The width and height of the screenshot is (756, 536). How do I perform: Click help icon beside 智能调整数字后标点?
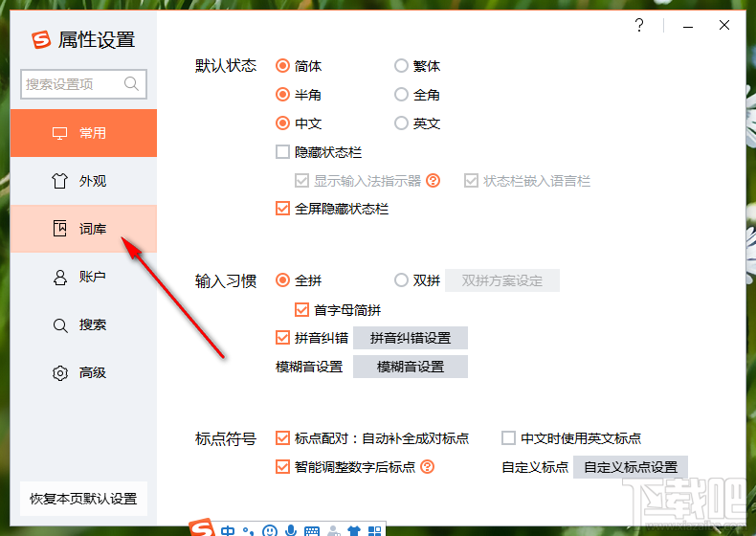(427, 466)
